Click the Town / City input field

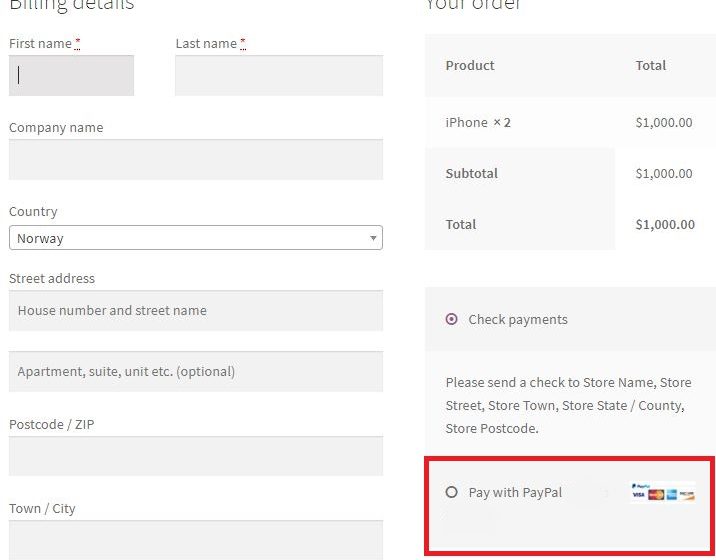196,540
